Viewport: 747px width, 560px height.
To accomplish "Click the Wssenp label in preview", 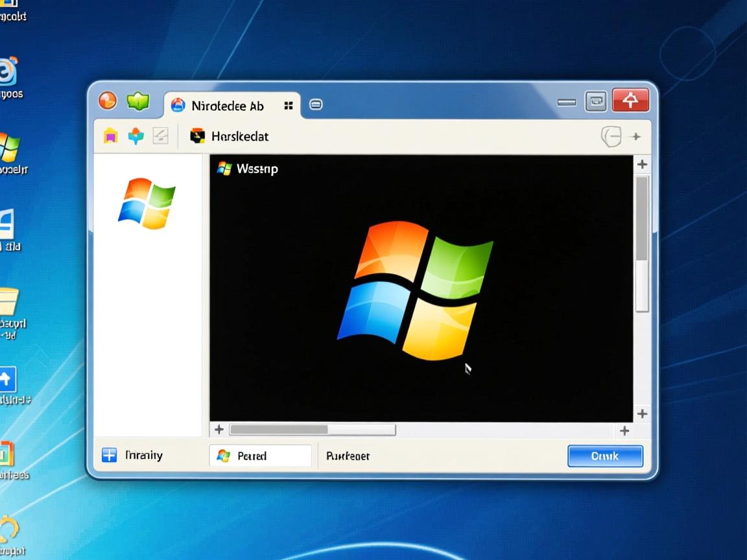I will click(x=248, y=169).
